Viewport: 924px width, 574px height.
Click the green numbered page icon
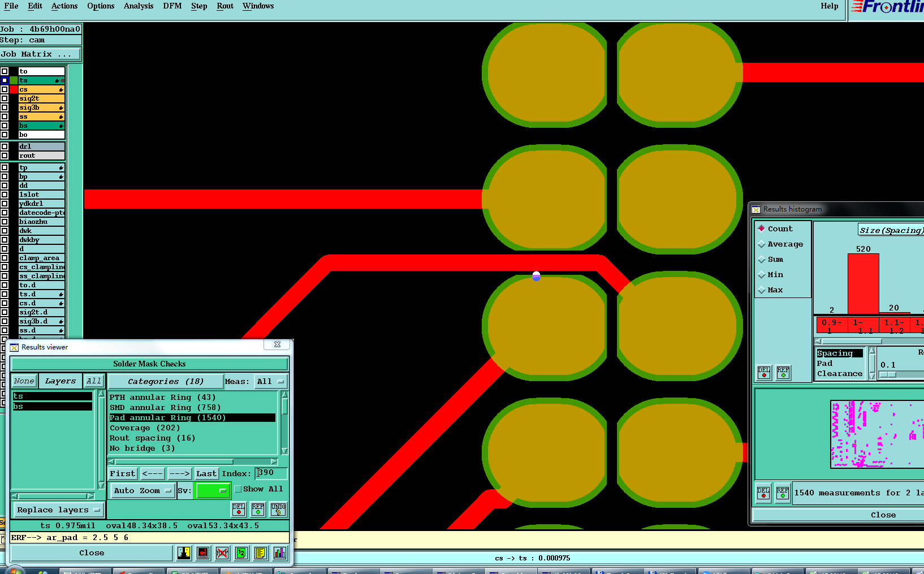click(x=241, y=553)
